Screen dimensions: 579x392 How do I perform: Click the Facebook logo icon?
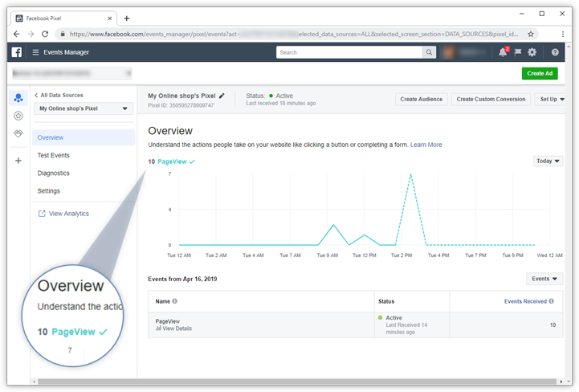[16, 52]
